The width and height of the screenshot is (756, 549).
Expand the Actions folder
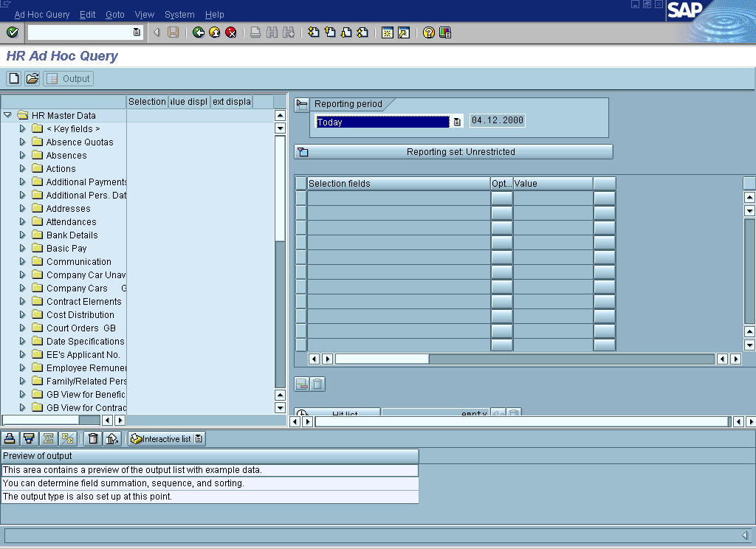(22, 168)
